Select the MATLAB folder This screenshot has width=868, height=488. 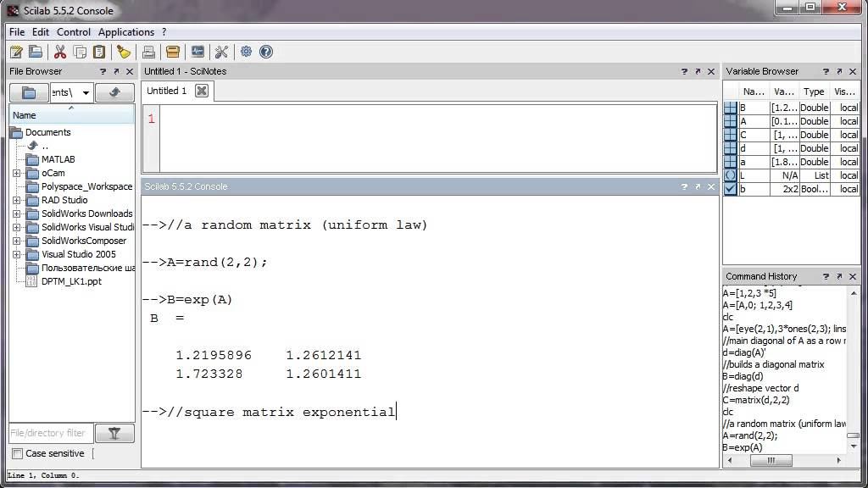click(x=58, y=159)
